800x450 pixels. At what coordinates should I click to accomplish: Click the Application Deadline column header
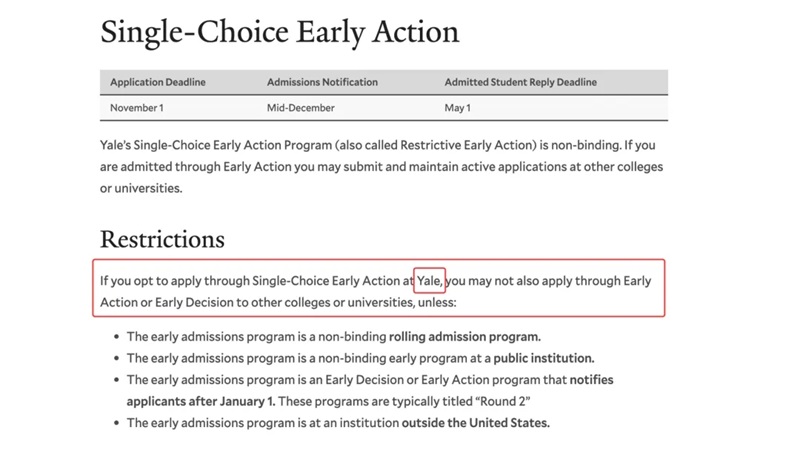(158, 82)
